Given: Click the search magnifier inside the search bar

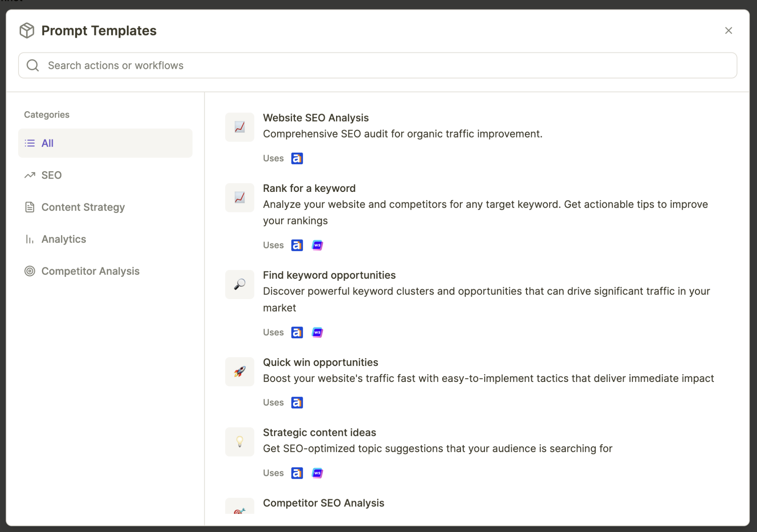Looking at the screenshot, I should (x=32, y=65).
